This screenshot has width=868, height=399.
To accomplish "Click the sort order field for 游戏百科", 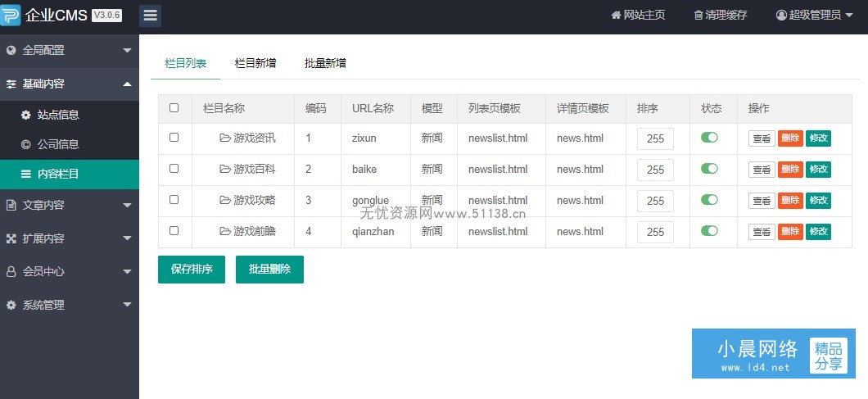I will pyautogui.click(x=655, y=170).
